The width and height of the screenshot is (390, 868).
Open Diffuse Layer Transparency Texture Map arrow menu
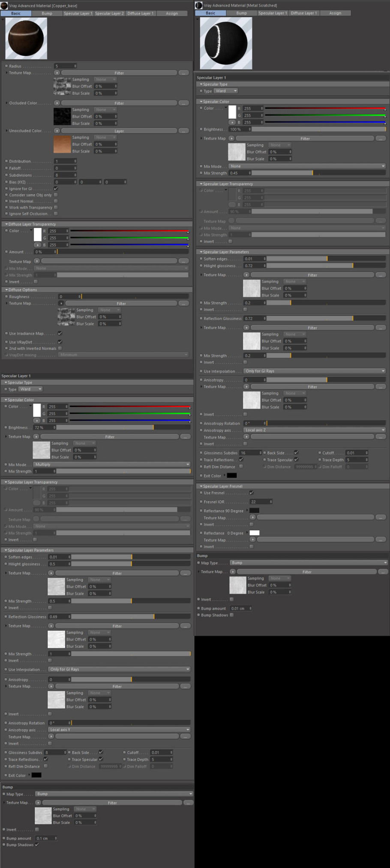click(37, 261)
